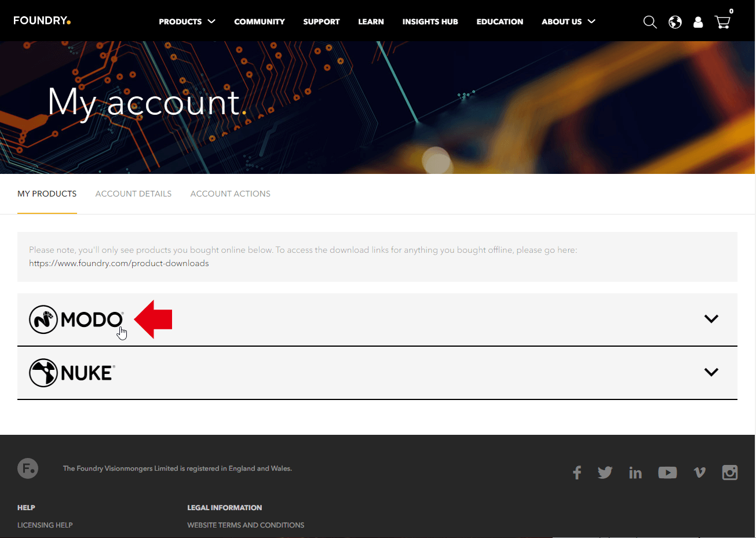This screenshot has width=756, height=538.
Task: Go to Education in the top navigation
Action: click(500, 21)
